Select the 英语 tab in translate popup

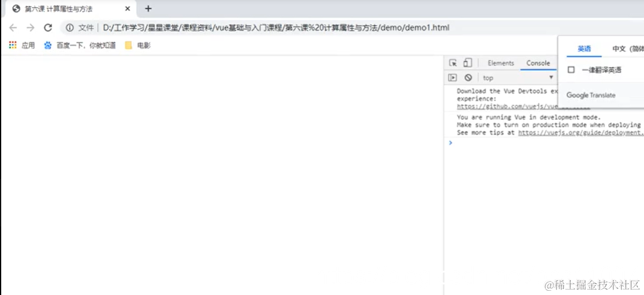584,49
